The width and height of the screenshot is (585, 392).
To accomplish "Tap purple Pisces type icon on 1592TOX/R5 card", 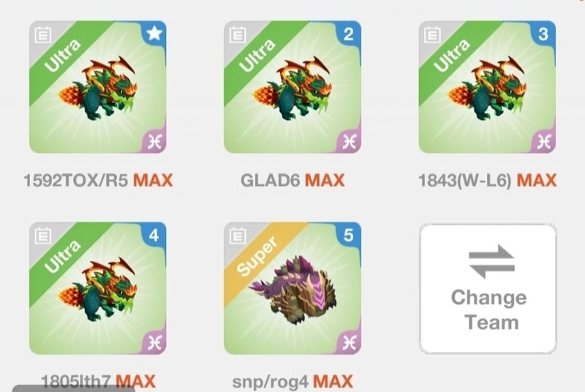I will pyautogui.click(x=155, y=141).
